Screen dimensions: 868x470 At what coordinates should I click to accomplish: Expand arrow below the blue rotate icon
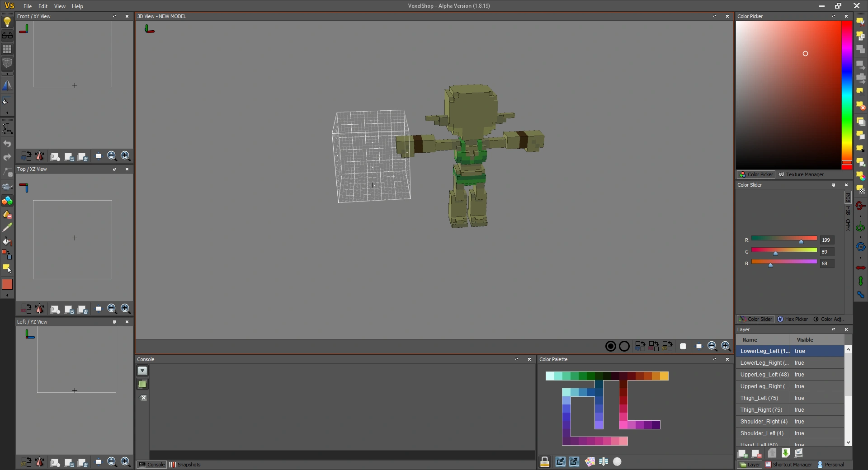coord(861,258)
